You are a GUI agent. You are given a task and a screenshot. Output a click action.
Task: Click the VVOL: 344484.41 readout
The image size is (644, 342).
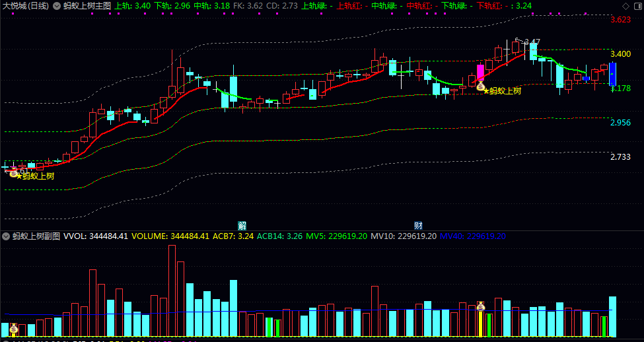pos(96,236)
